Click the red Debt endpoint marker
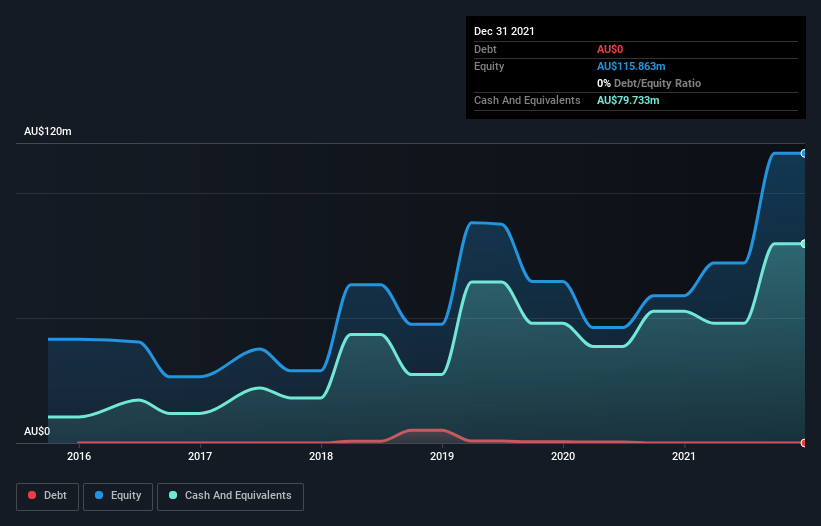This screenshot has height=526, width=821. click(x=804, y=443)
